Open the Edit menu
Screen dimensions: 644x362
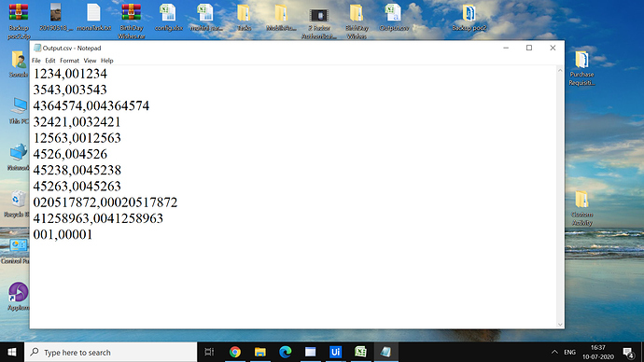pyautogui.click(x=50, y=61)
